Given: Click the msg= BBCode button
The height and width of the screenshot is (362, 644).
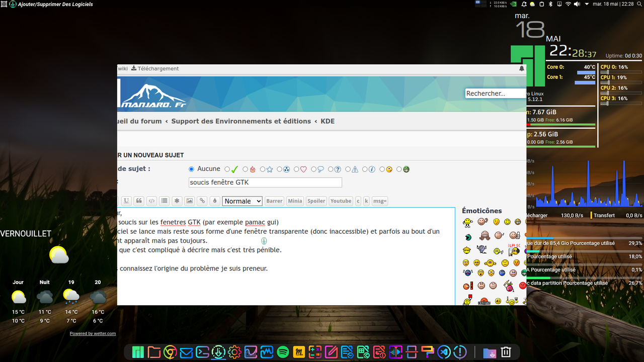Looking at the screenshot, I should [380, 201].
